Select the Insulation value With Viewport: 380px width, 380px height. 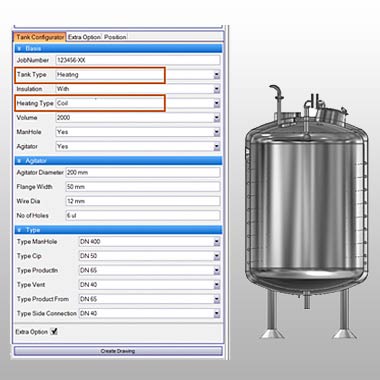[x=63, y=89]
